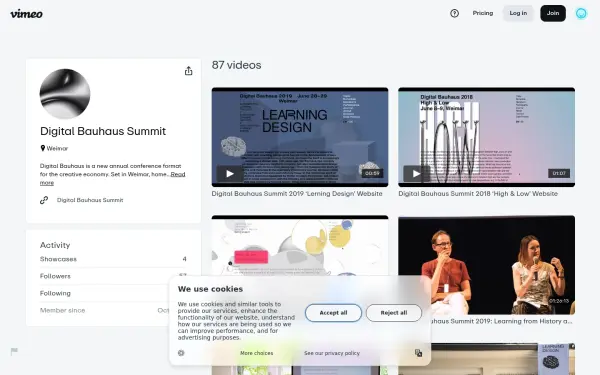Click the Weimar location pin icon
Screen dimensions: 600x375
click(x=42, y=148)
